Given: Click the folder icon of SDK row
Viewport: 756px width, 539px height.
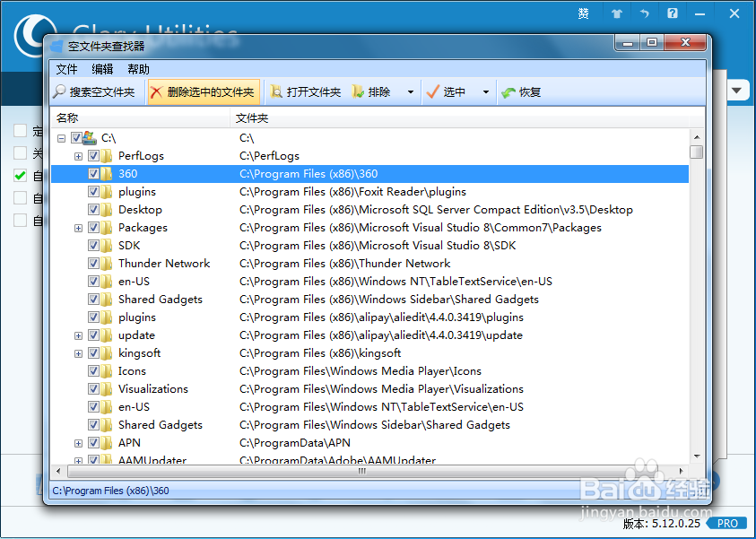Looking at the screenshot, I should (x=107, y=246).
